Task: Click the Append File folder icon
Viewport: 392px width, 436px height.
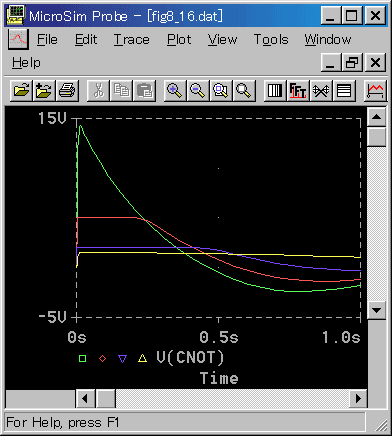Action: pyautogui.click(x=44, y=90)
